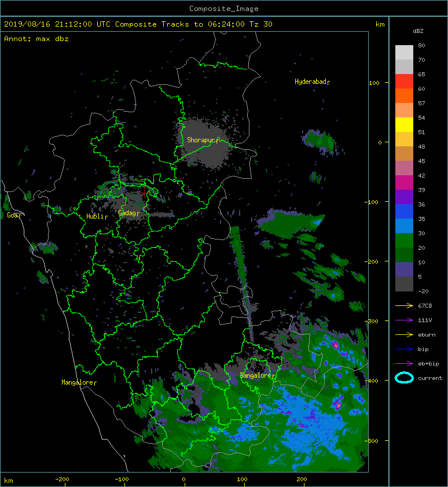Click the -500 tick on vertical km axis
The width and height of the screenshot is (448, 487).
(x=373, y=441)
